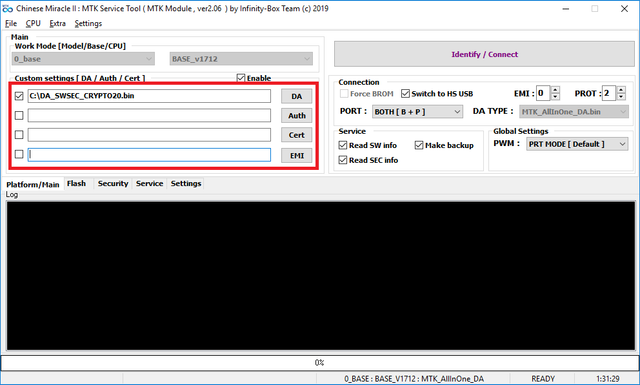Click inside the black Log area
Image resolution: width=640 pixels, height=385 pixels.
click(320, 276)
